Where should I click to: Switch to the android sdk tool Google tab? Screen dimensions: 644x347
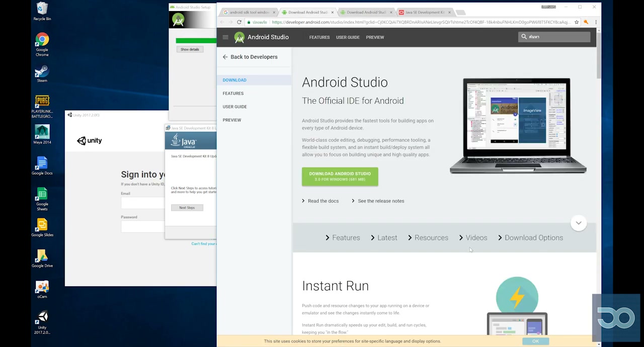[249, 12]
